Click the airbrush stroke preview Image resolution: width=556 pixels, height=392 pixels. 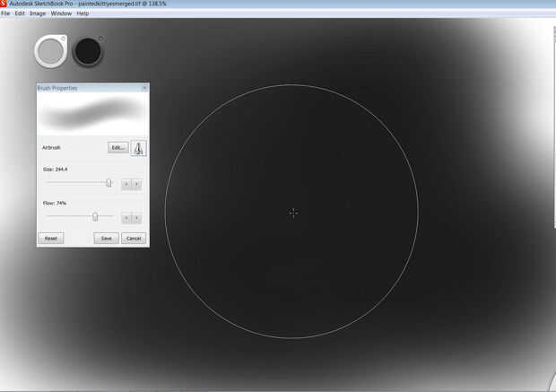coord(93,114)
